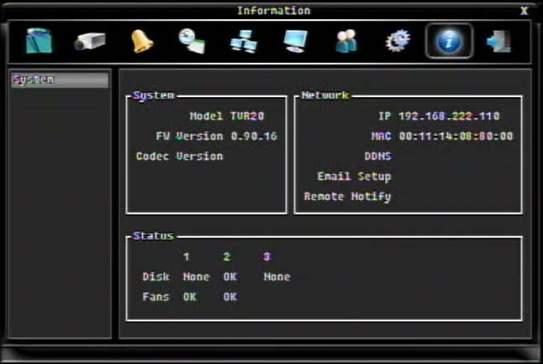
Task: Select System in the left sidebar
Action: tap(59, 80)
